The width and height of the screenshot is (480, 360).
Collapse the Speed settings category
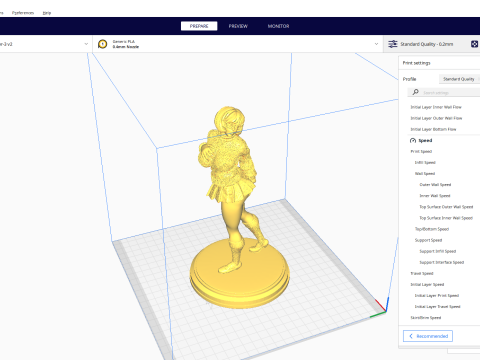(x=425, y=140)
